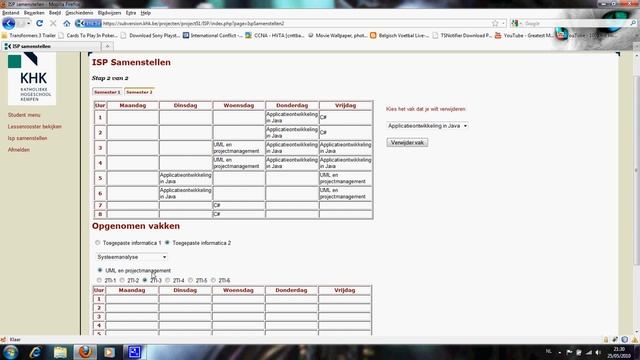The width and height of the screenshot is (640, 360).
Task: Open Extra menu
Action: [x=131, y=13]
